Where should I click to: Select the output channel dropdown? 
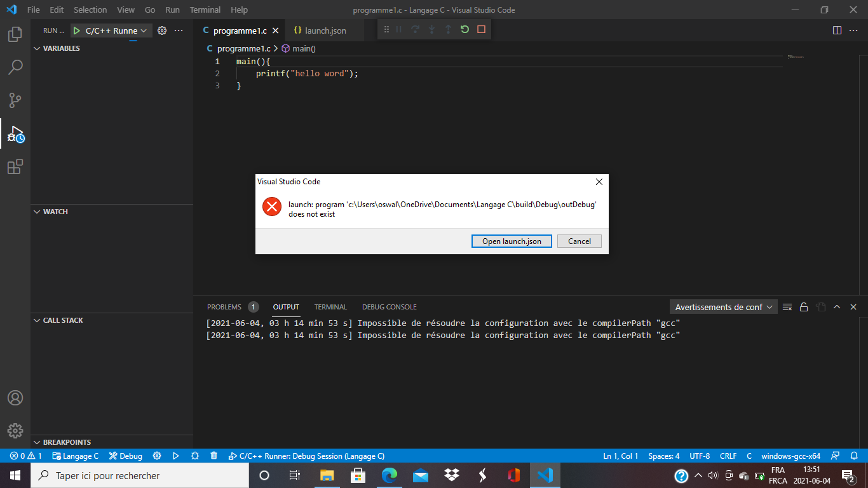pyautogui.click(x=724, y=307)
